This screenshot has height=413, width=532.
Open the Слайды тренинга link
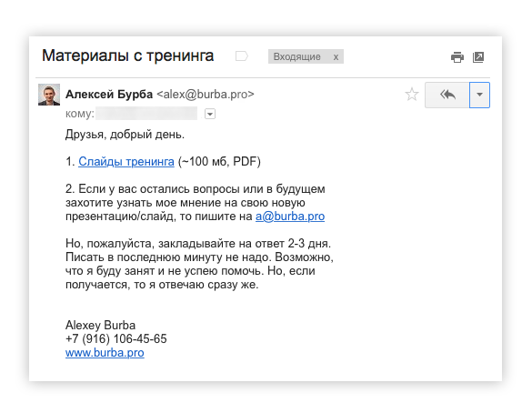click(126, 162)
